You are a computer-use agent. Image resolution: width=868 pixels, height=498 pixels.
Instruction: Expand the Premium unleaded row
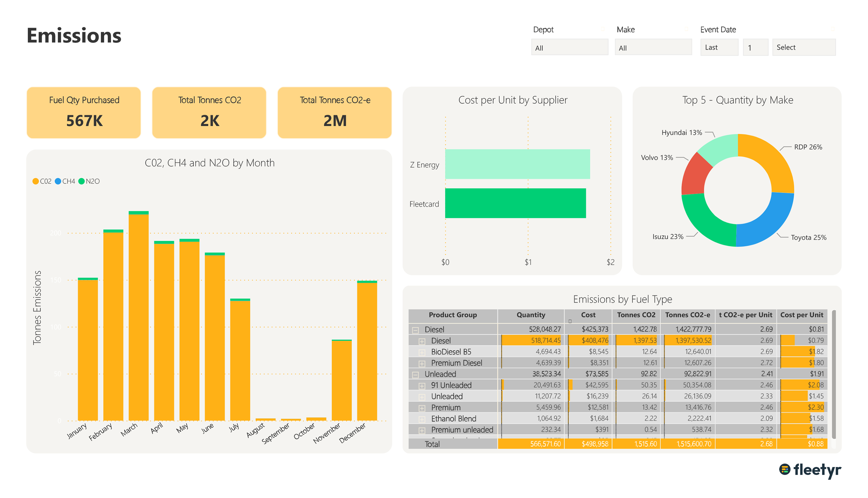(x=422, y=430)
